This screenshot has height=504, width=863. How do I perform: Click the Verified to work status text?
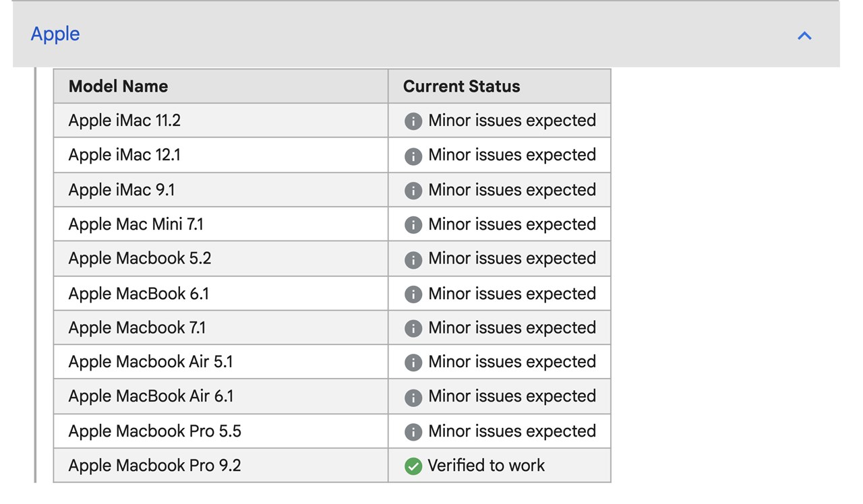click(486, 466)
